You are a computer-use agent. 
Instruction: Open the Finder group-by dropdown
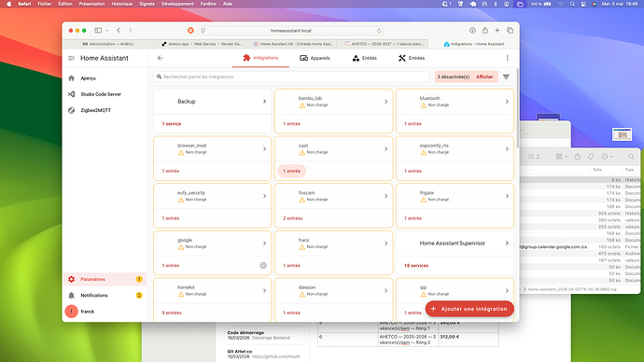[x=562, y=157]
